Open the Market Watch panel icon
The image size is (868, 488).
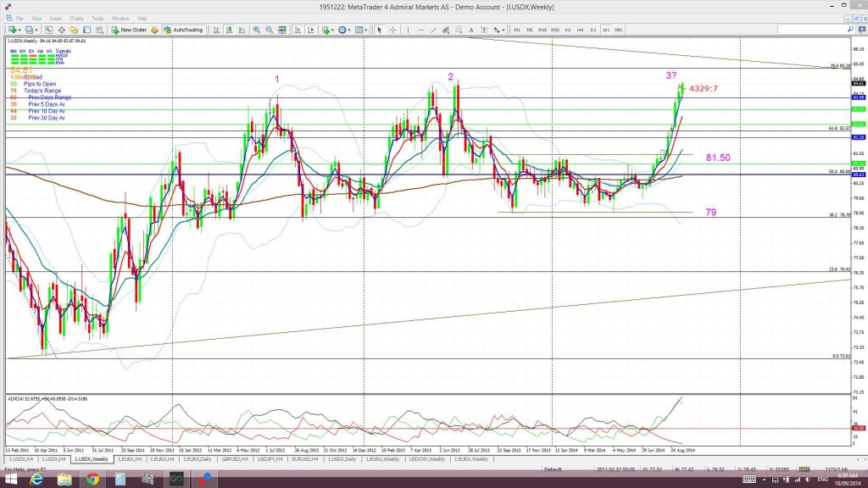(48, 30)
